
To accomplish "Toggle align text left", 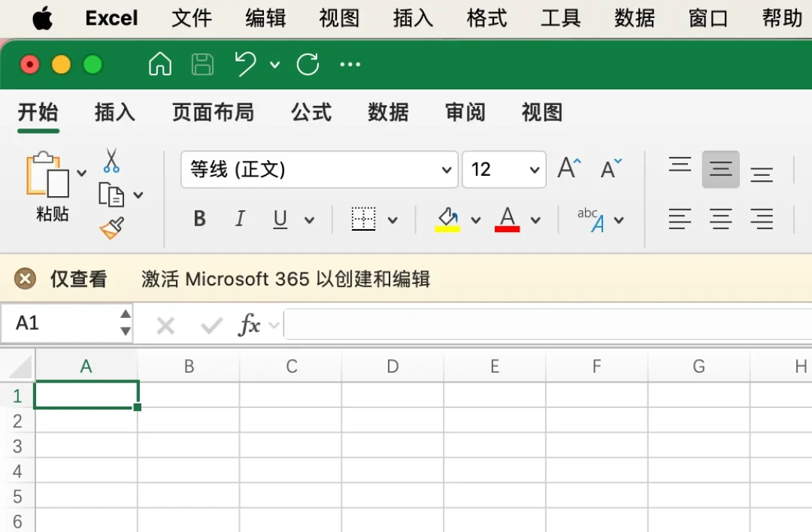I will 680,219.
